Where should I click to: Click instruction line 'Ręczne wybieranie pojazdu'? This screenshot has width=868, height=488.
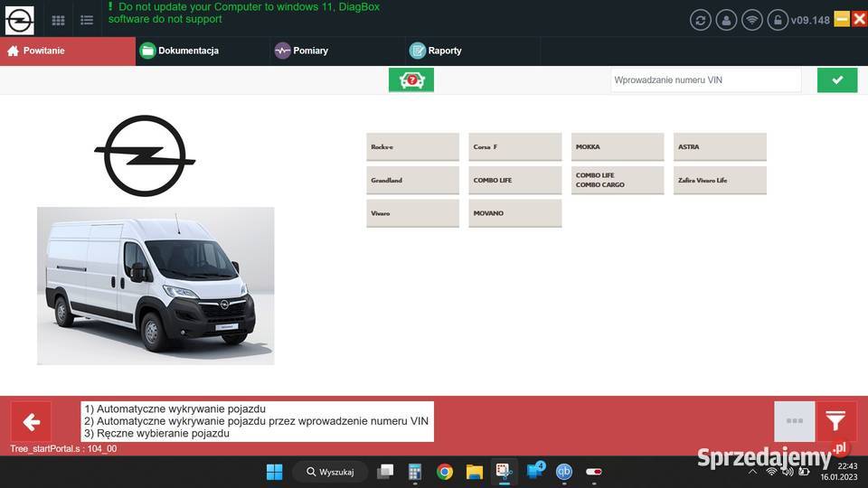156,433
